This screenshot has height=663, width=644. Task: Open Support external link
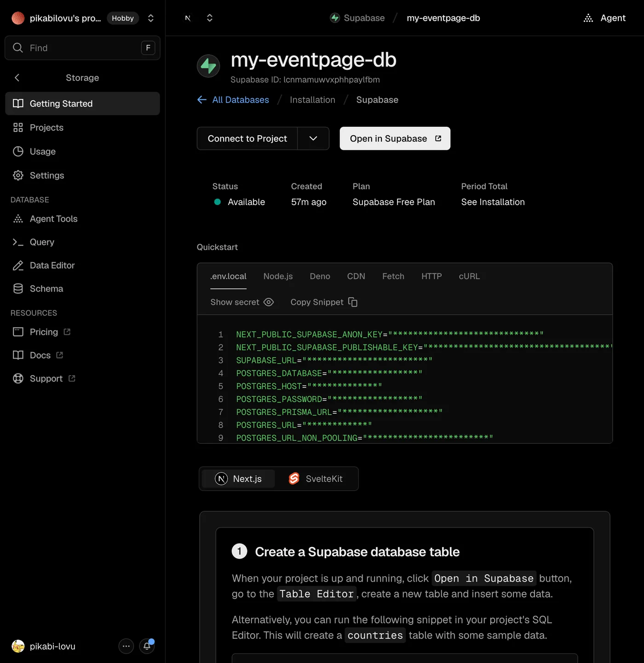[x=82, y=378]
